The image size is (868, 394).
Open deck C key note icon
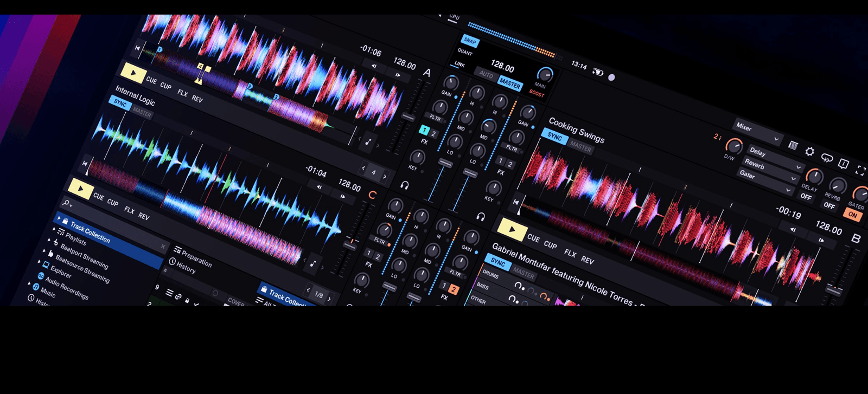(313, 263)
